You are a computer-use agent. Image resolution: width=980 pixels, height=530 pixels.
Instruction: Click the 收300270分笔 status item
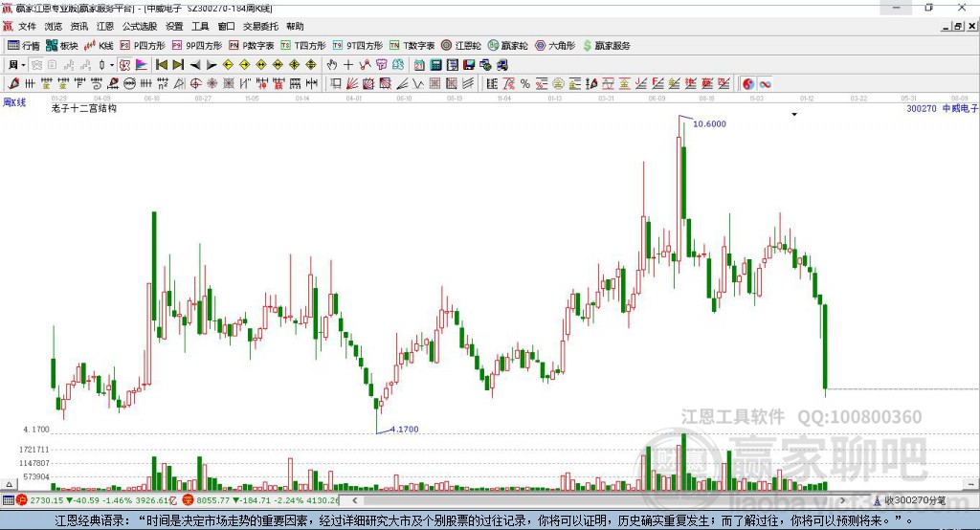point(910,500)
